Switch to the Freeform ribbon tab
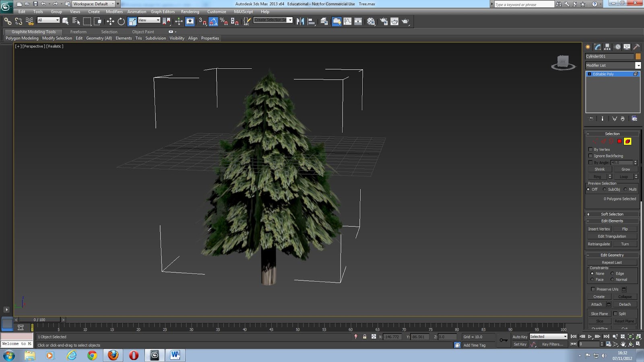 [78, 31]
